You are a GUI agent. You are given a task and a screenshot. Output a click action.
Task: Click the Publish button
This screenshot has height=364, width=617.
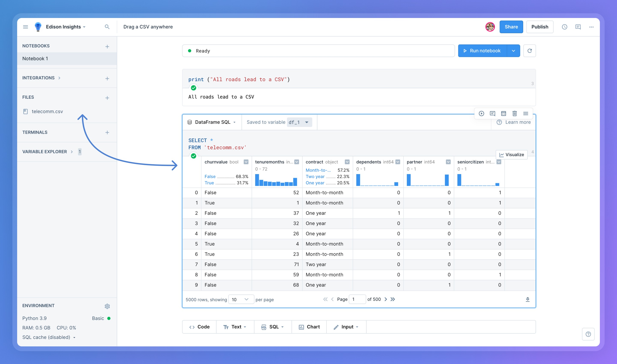540,27
